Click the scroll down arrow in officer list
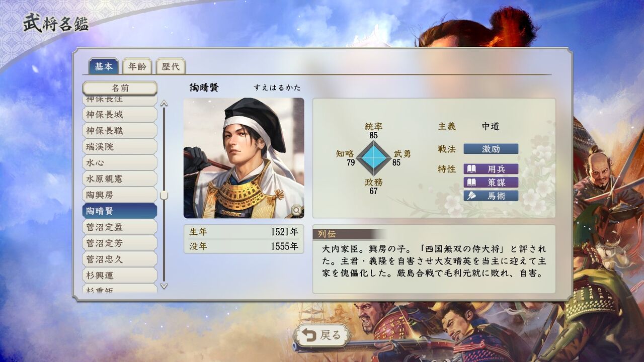Viewport: 644px width, 362px height. [x=164, y=286]
